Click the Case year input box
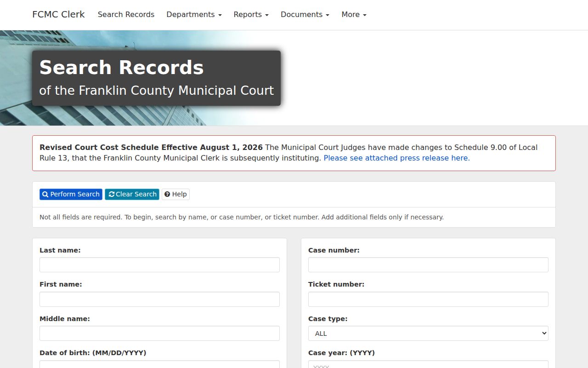Viewport: 588px width, 368px height. coord(428,364)
